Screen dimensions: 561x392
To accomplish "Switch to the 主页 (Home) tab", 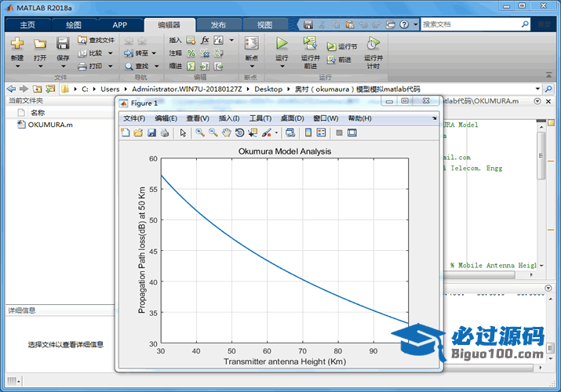I will pyautogui.click(x=27, y=25).
